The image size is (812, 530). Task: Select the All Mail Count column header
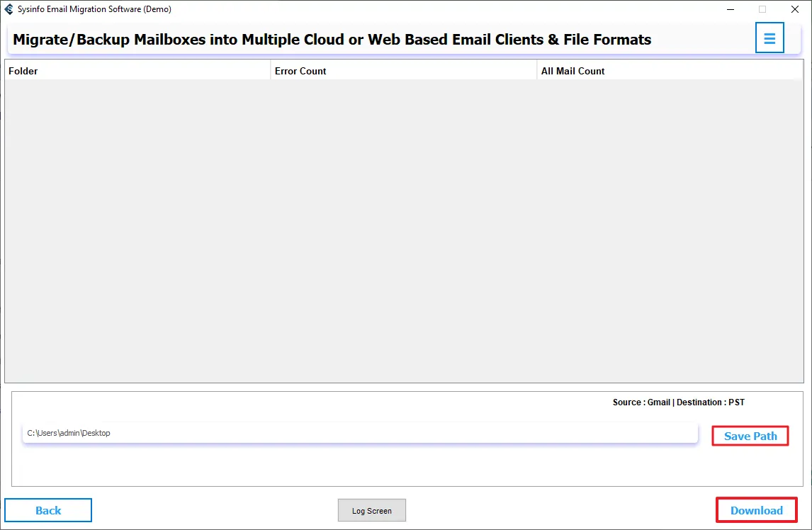(573, 71)
